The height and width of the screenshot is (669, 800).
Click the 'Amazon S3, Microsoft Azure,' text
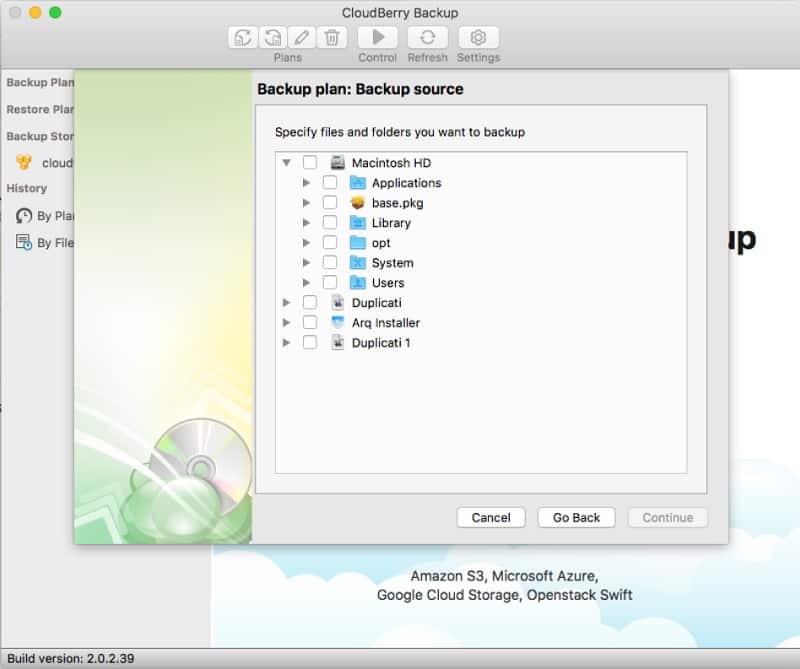point(505,576)
